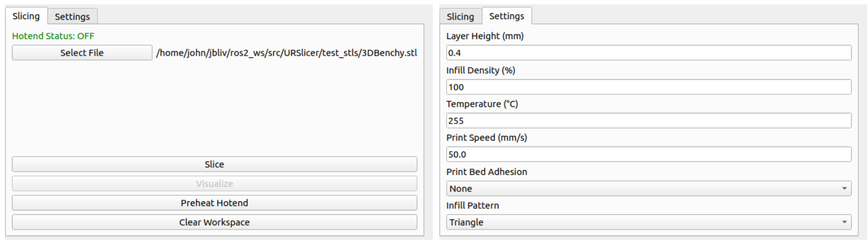This screenshot has width=868, height=241.
Task: Clear the workspace
Action: click(x=214, y=222)
